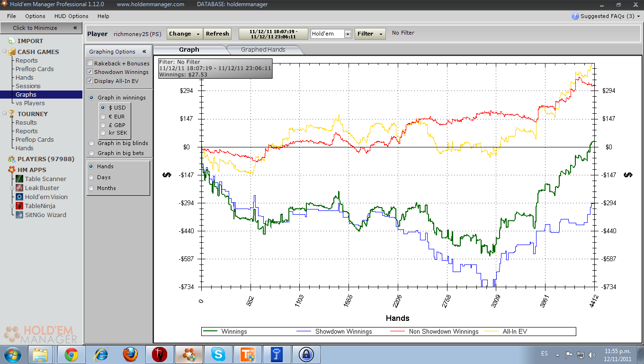The height and width of the screenshot is (364, 644).
Task: Open the SitNGo Wizard app icon
Action: point(19,215)
